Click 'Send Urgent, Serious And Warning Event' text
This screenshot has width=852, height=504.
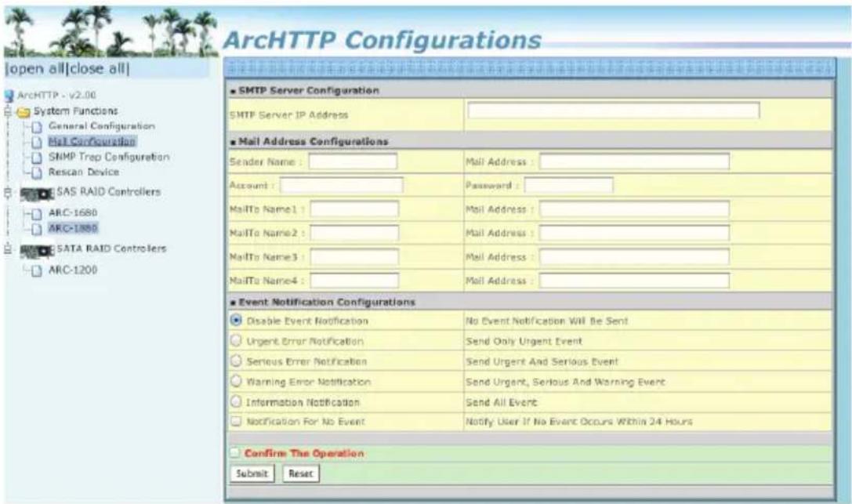point(565,382)
